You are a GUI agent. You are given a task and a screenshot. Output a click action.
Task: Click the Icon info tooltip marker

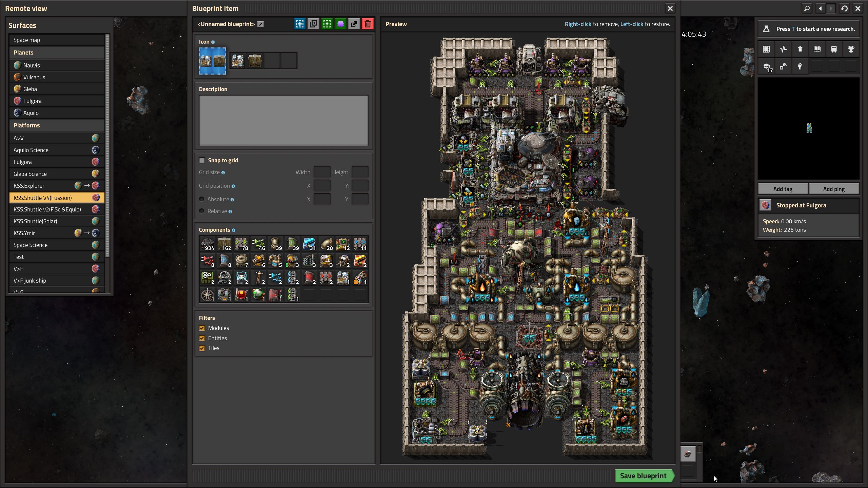(213, 42)
